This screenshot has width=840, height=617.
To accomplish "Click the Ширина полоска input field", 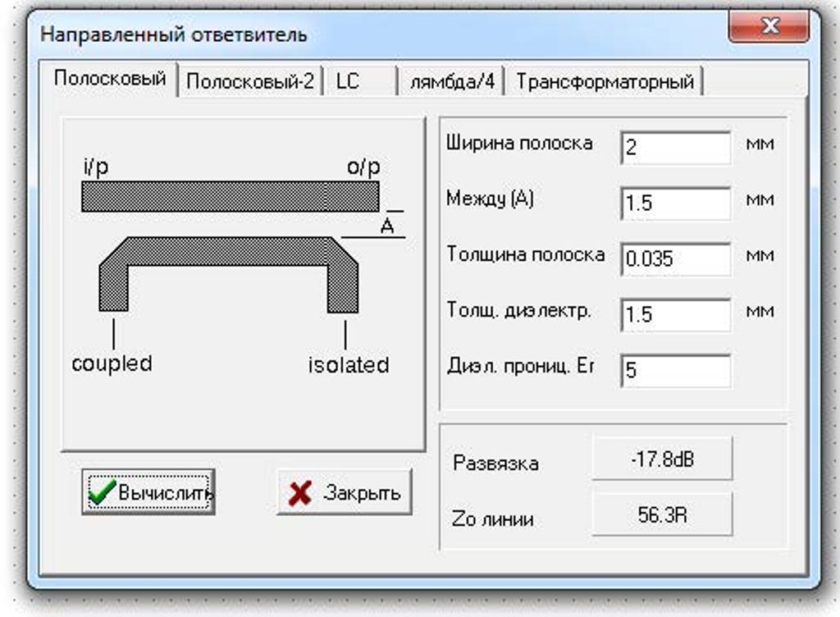I will click(675, 148).
